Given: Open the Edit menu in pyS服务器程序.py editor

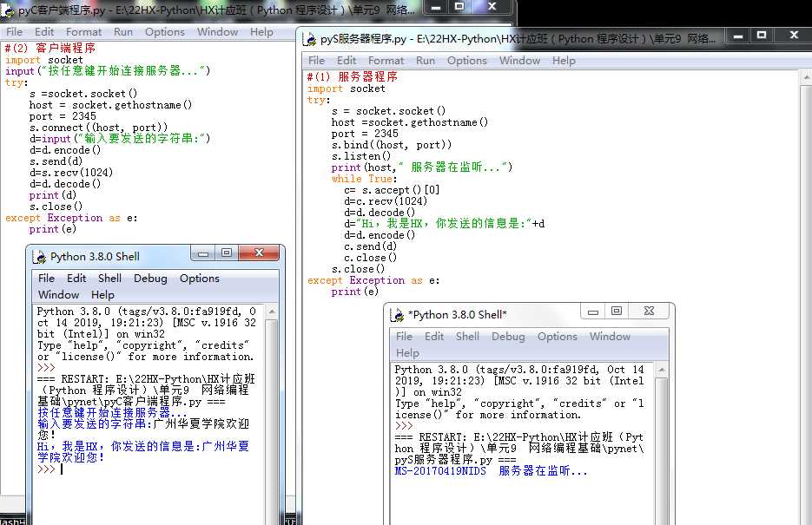Looking at the screenshot, I should point(347,61).
